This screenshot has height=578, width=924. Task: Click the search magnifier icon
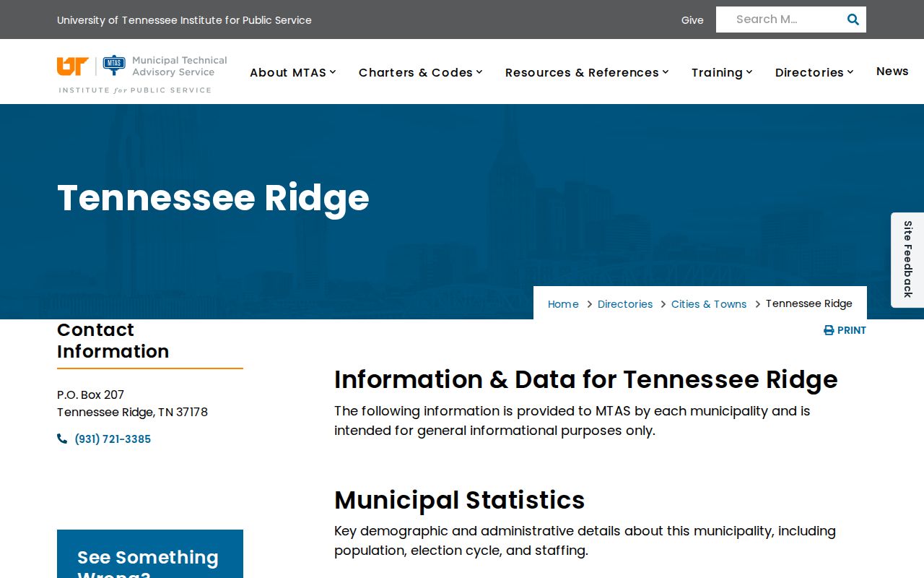(853, 20)
